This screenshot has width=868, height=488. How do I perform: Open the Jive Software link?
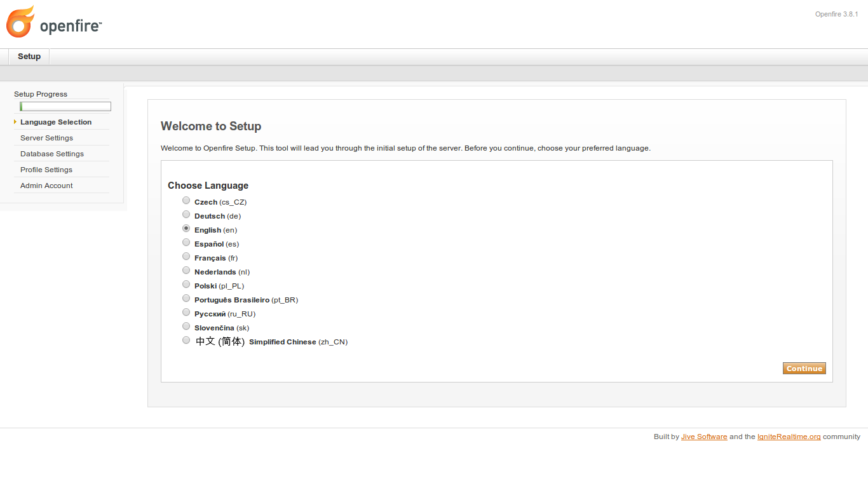[704, 437]
